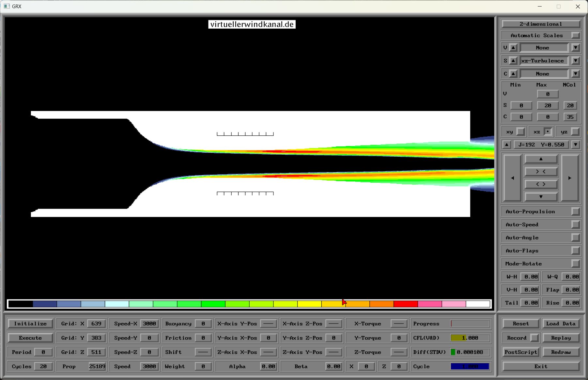Click the Load Data button
This screenshot has width=588, height=380.
tap(561, 324)
